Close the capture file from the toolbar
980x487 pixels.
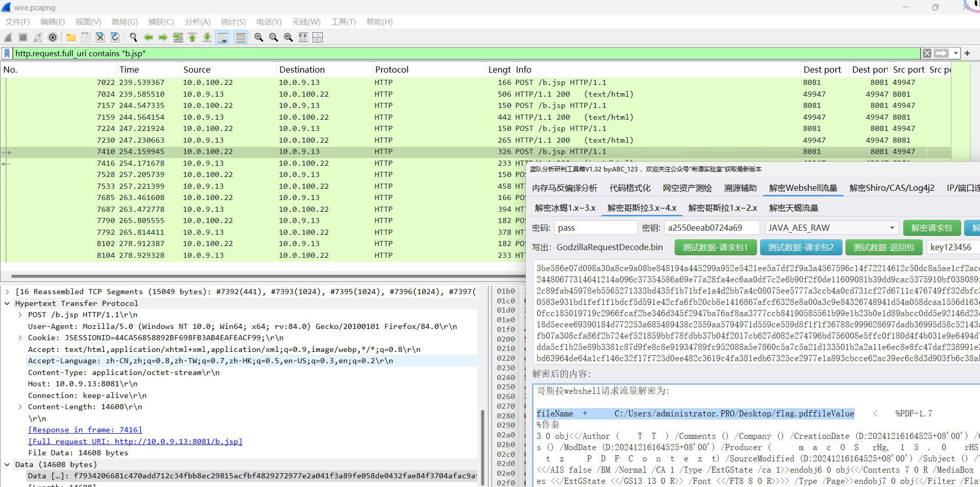100,37
